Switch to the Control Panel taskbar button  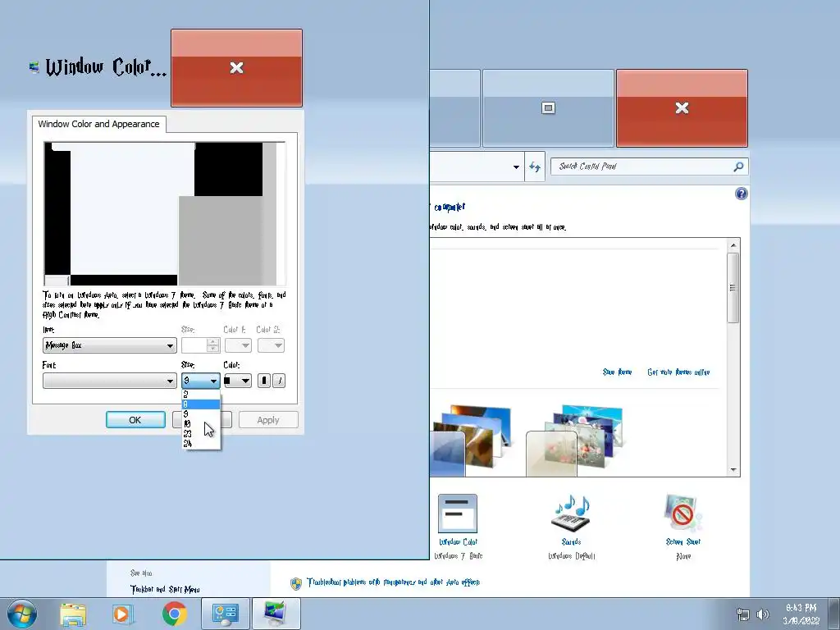point(225,614)
